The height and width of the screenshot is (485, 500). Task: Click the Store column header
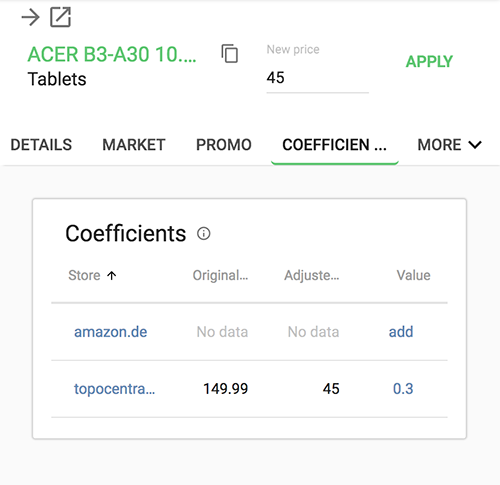pos(84,276)
